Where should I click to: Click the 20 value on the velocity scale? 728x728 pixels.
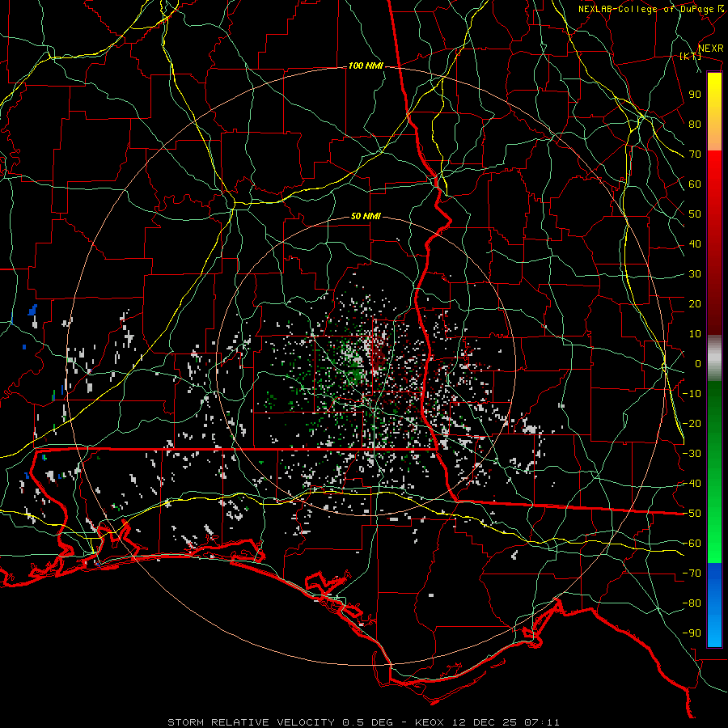695,304
